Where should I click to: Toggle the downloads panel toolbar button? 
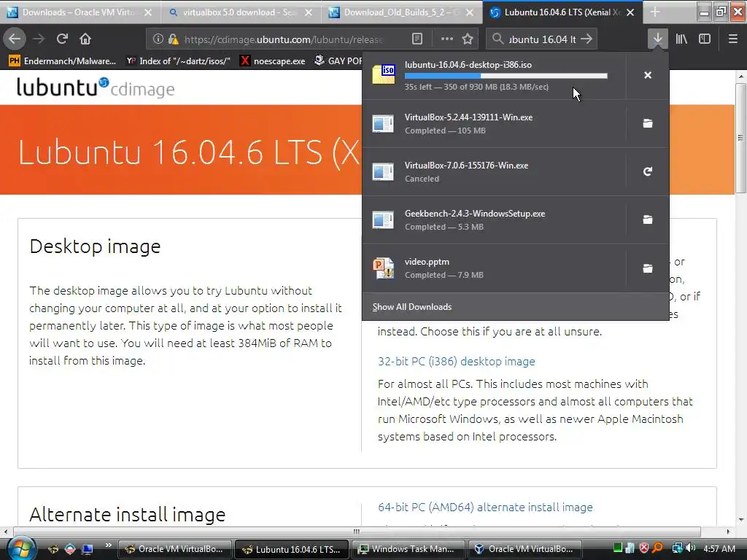pyautogui.click(x=657, y=39)
